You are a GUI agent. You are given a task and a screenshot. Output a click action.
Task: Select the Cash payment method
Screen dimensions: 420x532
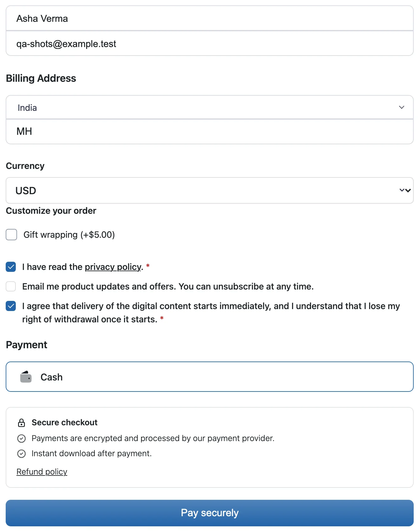(x=210, y=377)
